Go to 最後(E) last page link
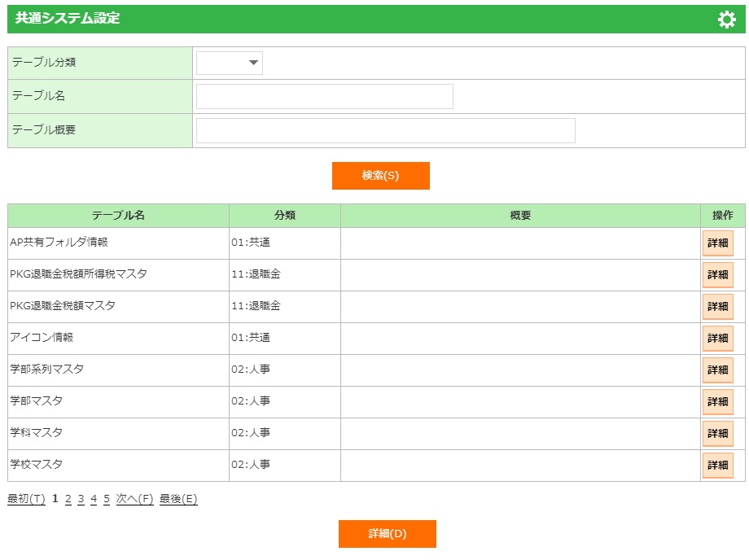The width and height of the screenshot is (749, 560). 178,499
